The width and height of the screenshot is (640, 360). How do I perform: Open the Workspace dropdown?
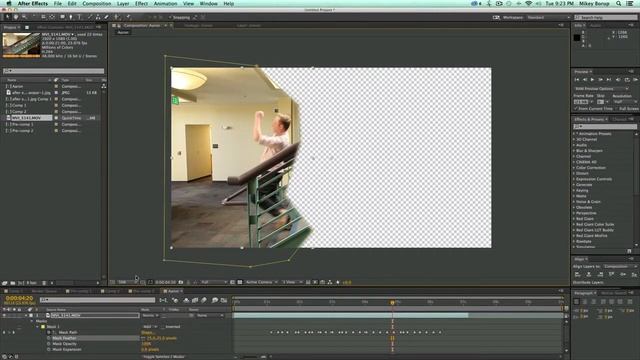[548, 18]
